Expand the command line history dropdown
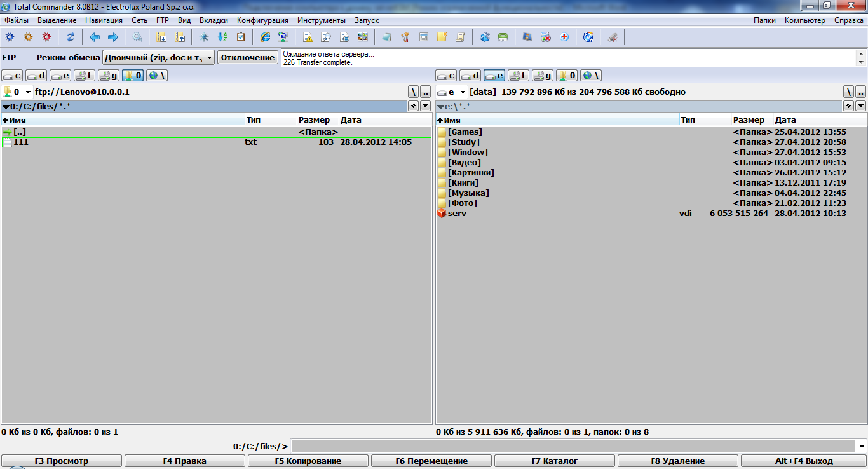Image resolution: width=868 pixels, height=469 pixels. (862, 446)
